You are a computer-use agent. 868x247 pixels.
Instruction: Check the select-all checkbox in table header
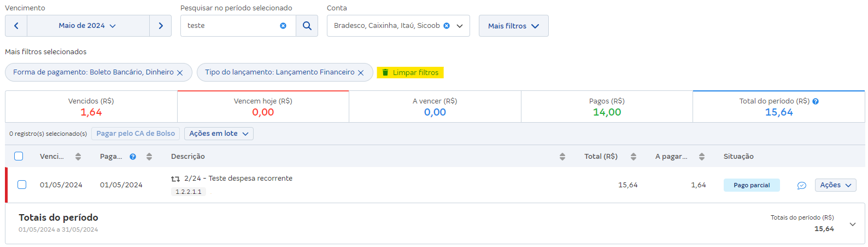[19, 156]
